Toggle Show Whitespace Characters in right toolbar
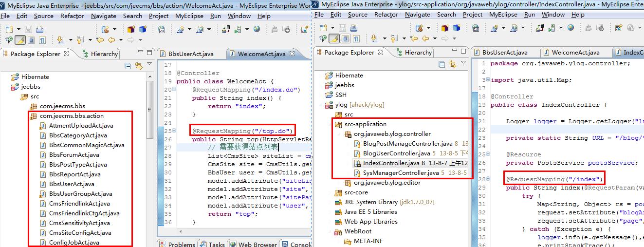The image size is (644, 247). (357, 38)
